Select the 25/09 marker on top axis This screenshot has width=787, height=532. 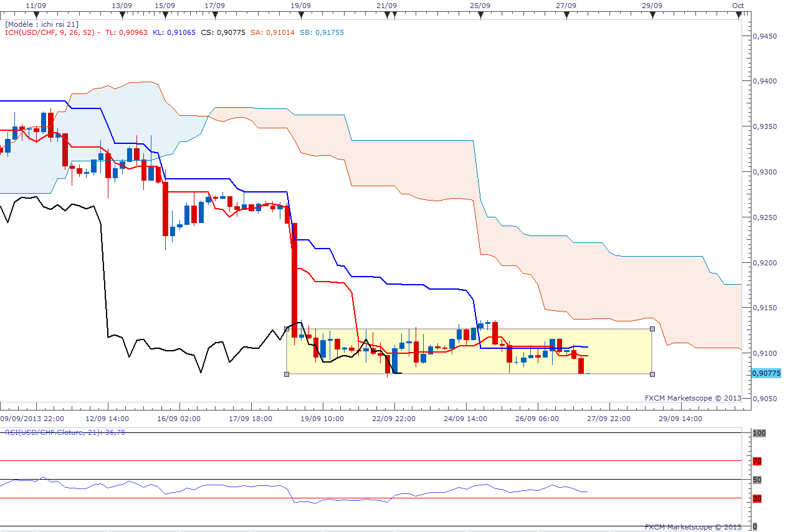480,16
